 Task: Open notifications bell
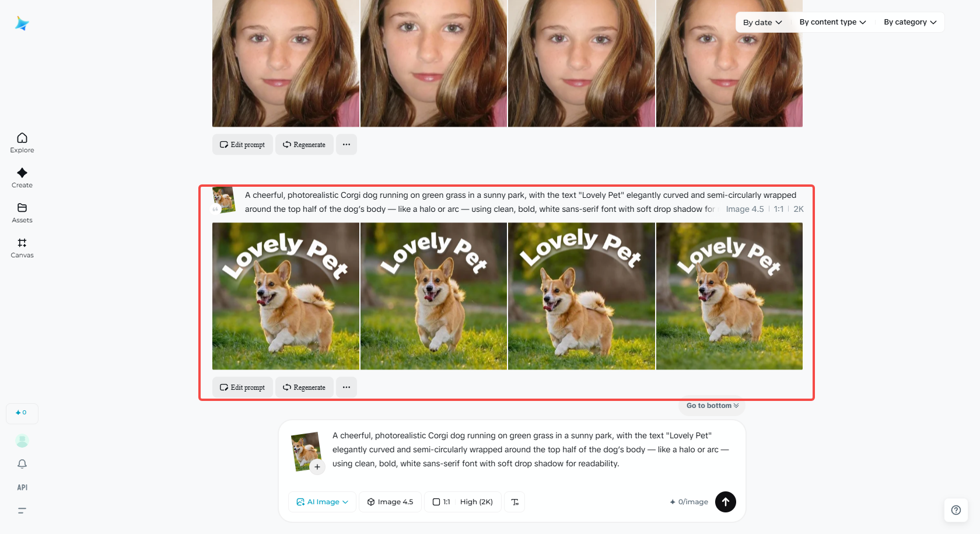click(x=22, y=464)
